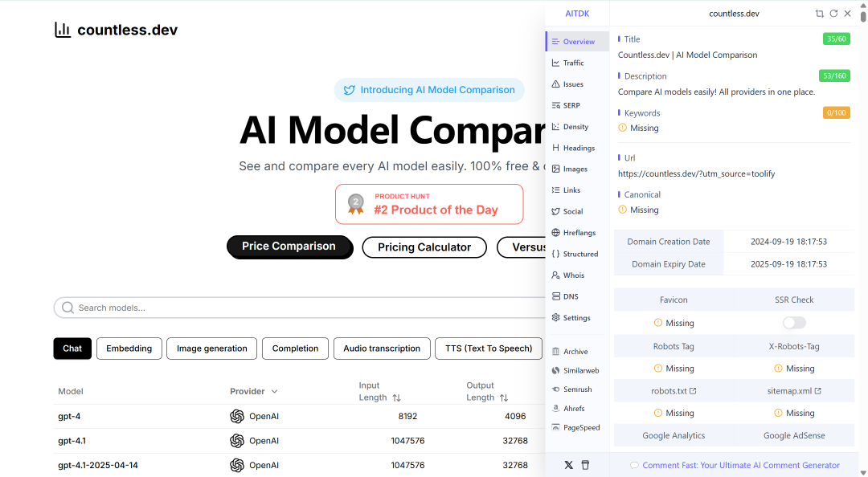Image resolution: width=868 pixels, height=477 pixels.
Task: Click the Model column header
Action: click(x=71, y=391)
